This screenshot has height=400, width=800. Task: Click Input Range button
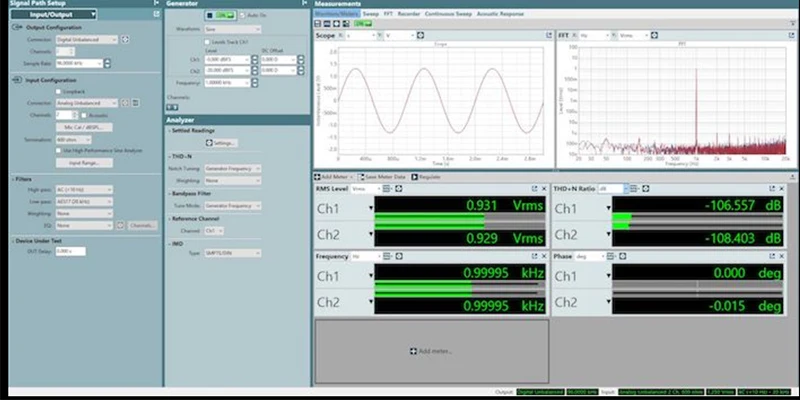(x=84, y=163)
